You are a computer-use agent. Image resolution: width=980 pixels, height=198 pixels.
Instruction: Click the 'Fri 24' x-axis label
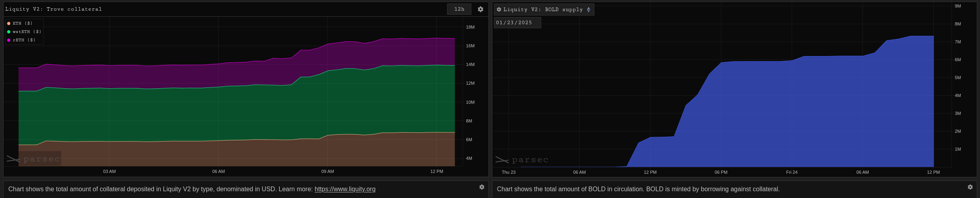(x=792, y=172)
